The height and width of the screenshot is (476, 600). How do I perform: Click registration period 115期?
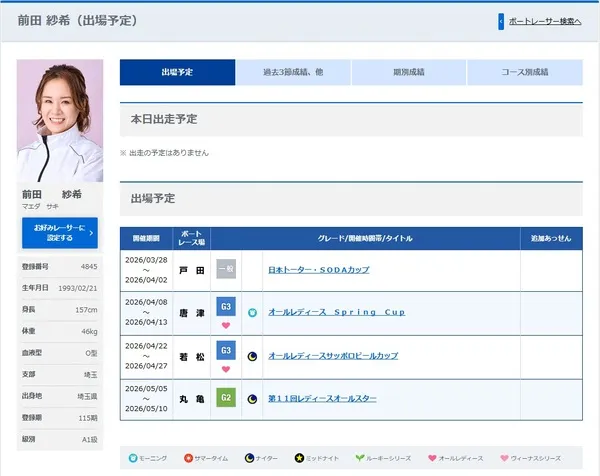(88, 418)
